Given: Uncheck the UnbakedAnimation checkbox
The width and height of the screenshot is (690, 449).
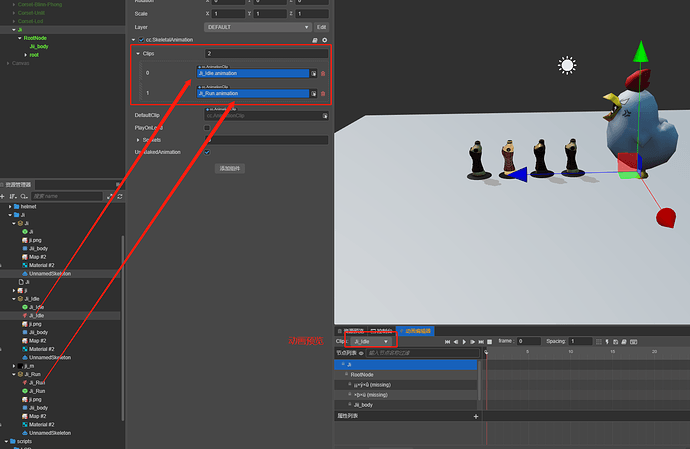Looking at the screenshot, I should pyautogui.click(x=207, y=152).
